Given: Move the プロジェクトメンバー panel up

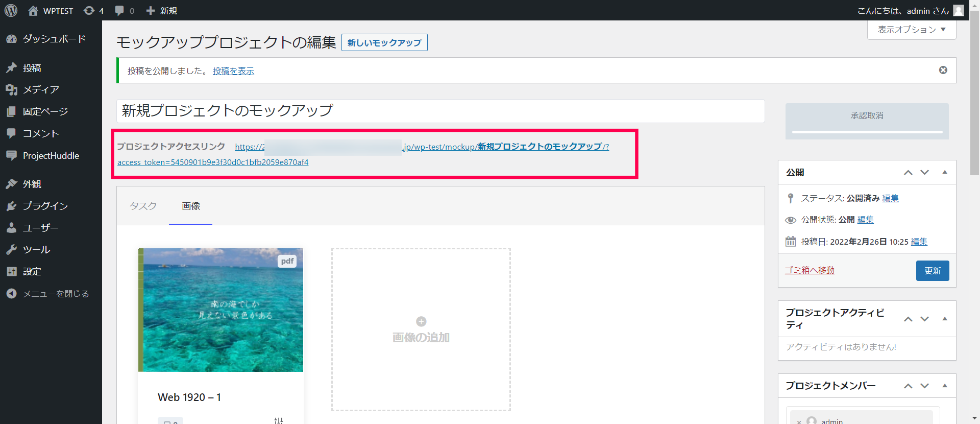Looking at the screenshot, I should coord(908,386).
